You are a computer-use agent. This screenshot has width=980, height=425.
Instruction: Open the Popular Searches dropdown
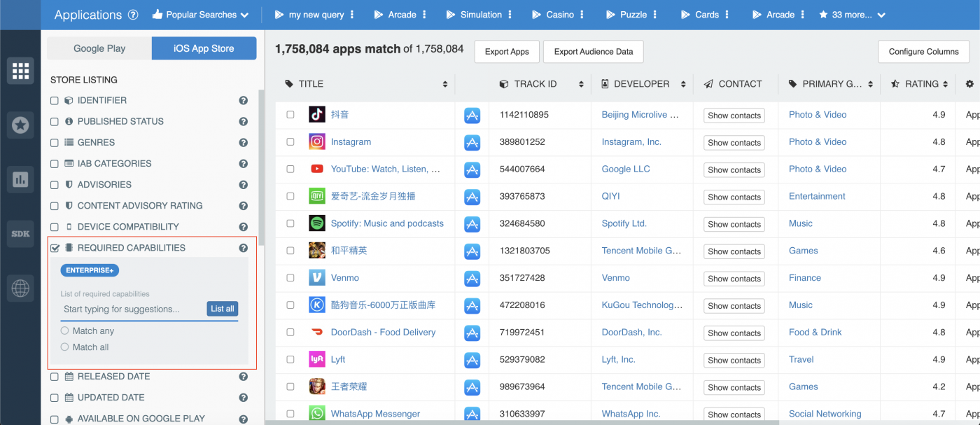201,14
